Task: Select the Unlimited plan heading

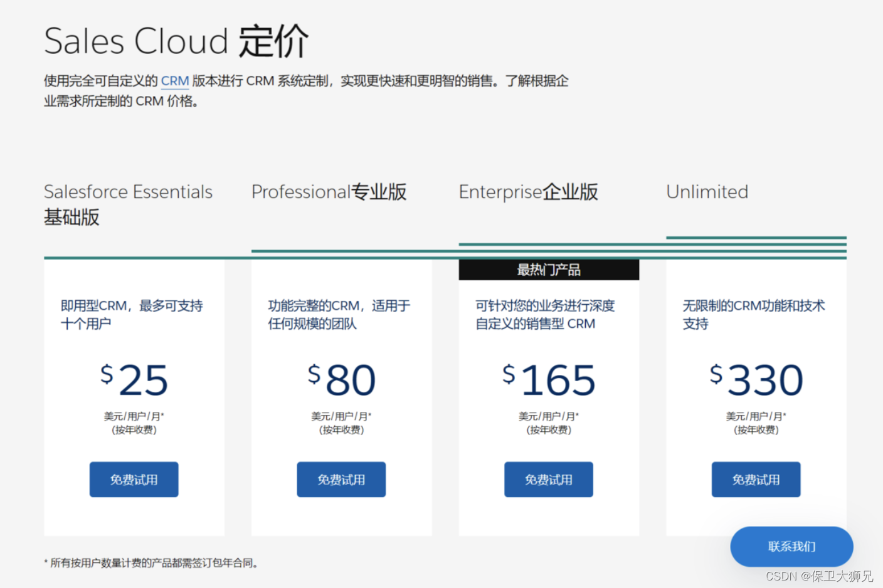Action: click(707, 192)
